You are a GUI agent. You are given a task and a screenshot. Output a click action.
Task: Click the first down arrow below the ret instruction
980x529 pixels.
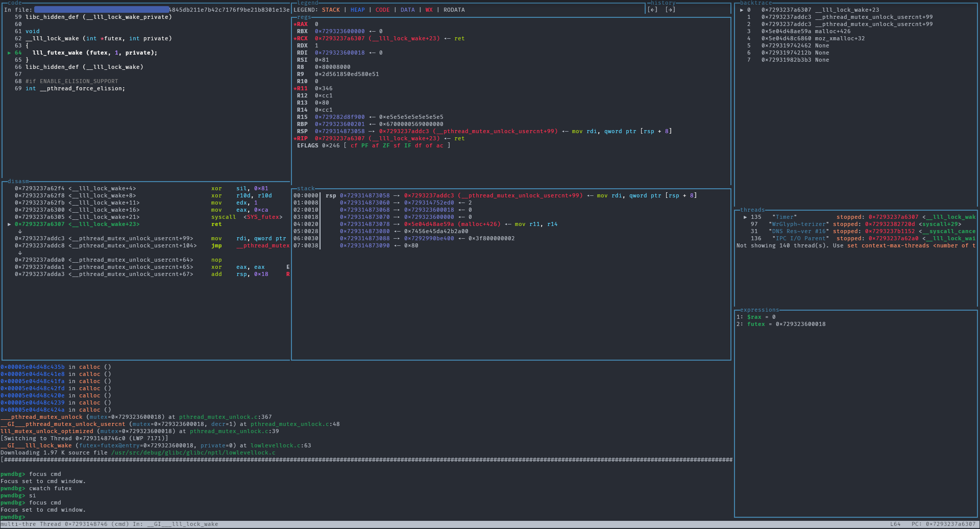pyautogui.click(x=20, y=232)
